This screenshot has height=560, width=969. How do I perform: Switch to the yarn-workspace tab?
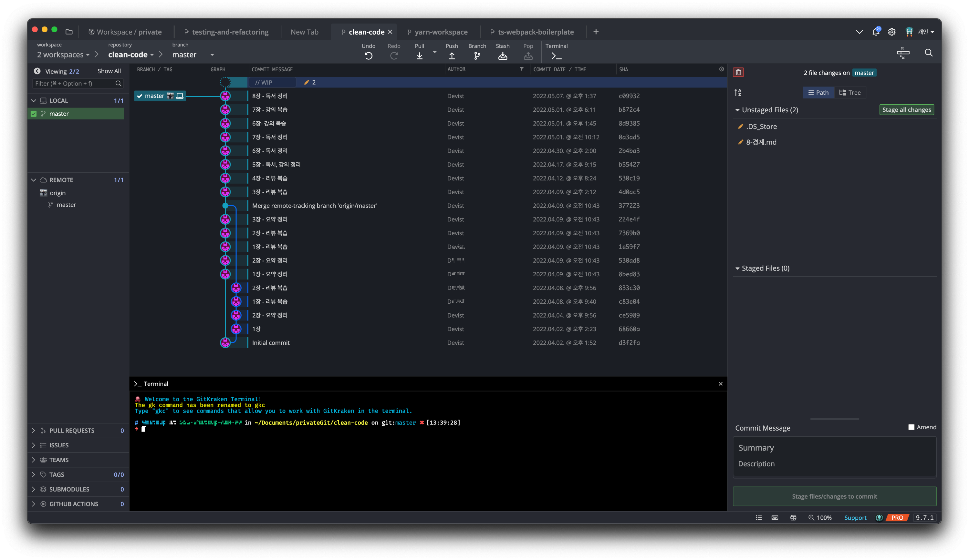tap(441, 32)
